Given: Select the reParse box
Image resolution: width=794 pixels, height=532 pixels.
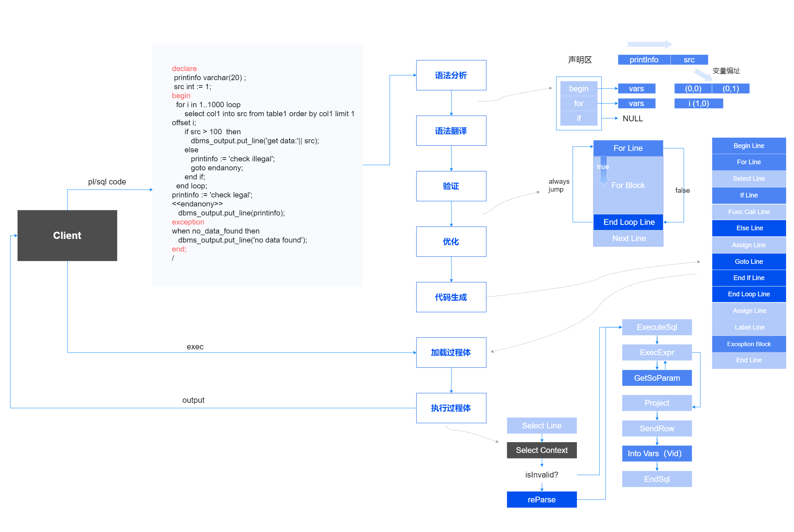Looking at the screenshot, I should [x=541, y=500].
